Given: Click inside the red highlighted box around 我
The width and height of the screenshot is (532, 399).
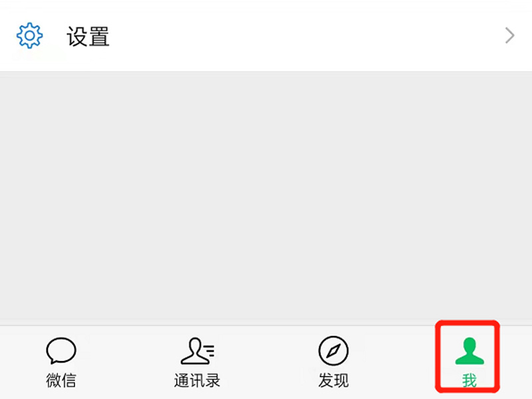Looking at the screenshot, I should pos(467,356).
